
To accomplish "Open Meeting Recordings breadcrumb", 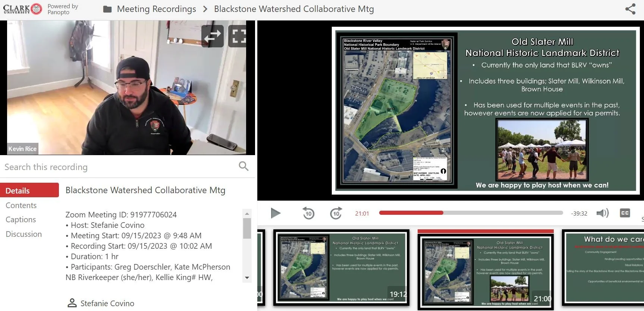I will [157, 9].
